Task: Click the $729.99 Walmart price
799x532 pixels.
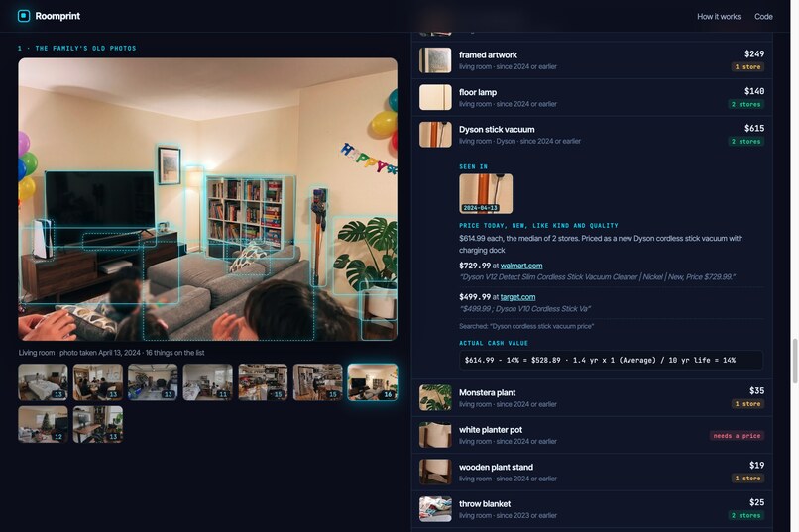Action: (x=475, y=266)
